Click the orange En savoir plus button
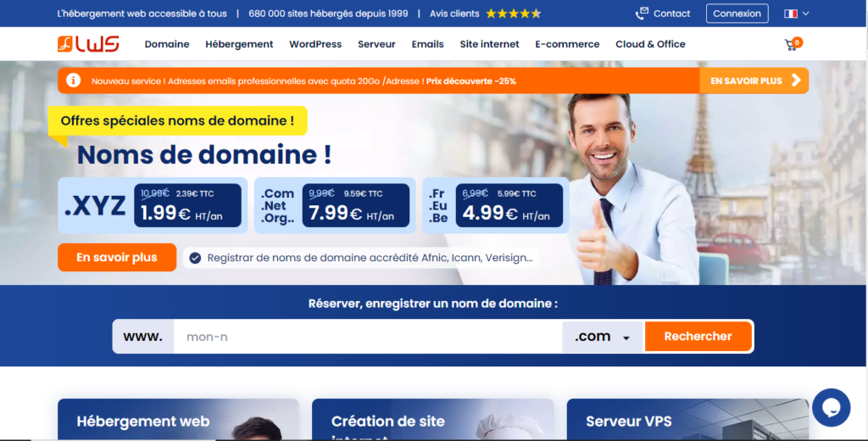868x441 pixels. [117, 258]
